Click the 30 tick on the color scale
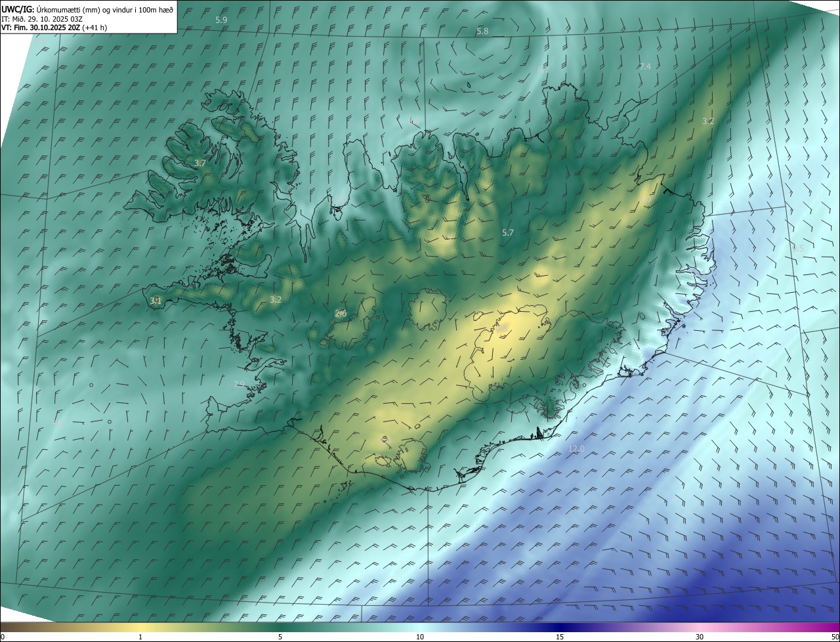Viewport: 840px width, 642px height. point(700,637)
